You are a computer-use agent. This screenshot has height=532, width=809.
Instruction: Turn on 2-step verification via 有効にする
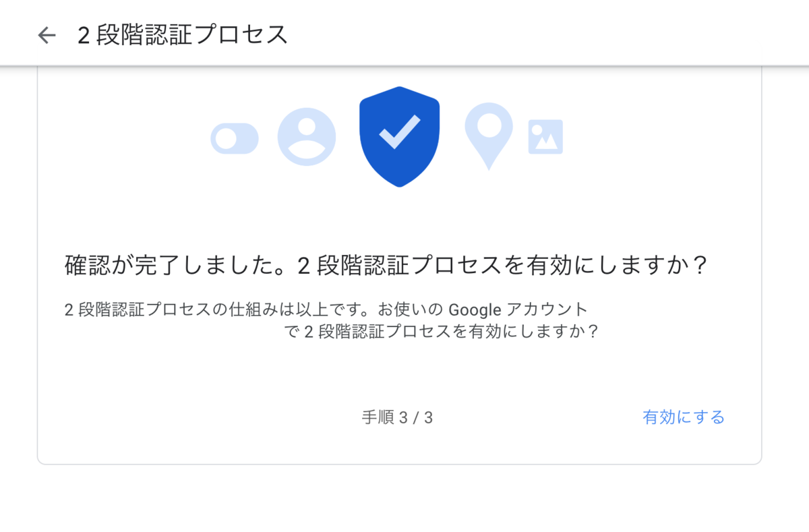(x=684, y=417)
